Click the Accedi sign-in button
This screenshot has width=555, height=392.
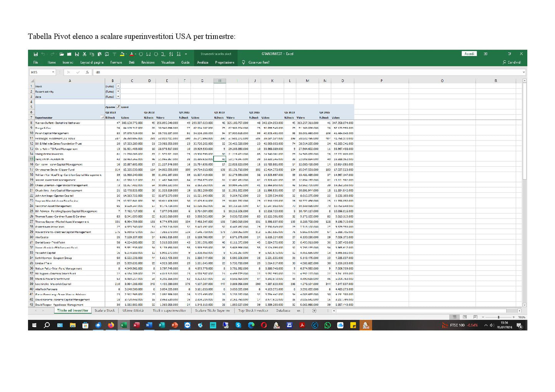pyautogui.click(x=469, y=54)
